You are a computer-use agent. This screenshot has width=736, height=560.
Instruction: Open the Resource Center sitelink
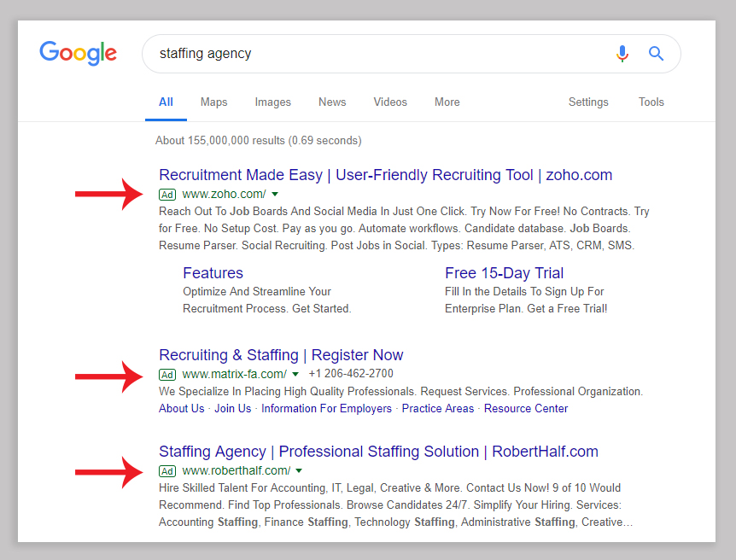(526, 408)
